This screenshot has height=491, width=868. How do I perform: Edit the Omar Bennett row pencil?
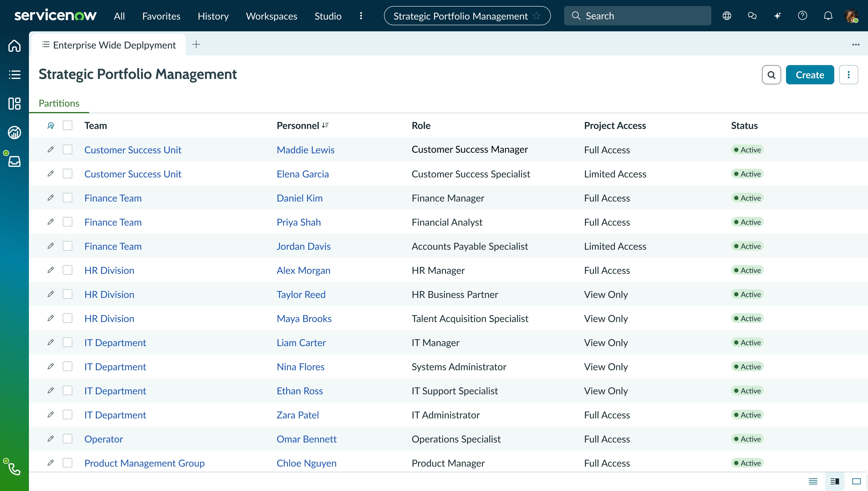[x=51, y=439]
